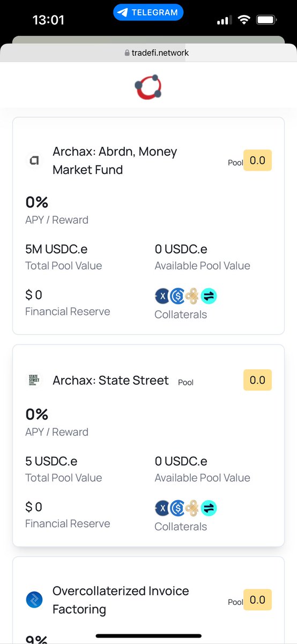Open the Archax Abrdn pool logo icon
The image size is (297, 644).
pyautogui.click(x=34, y=160)
